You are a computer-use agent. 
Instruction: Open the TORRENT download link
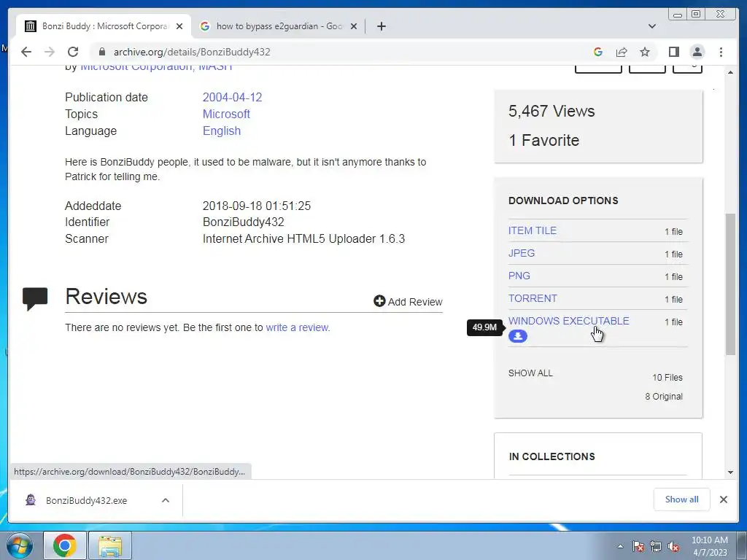coord(532,298)
